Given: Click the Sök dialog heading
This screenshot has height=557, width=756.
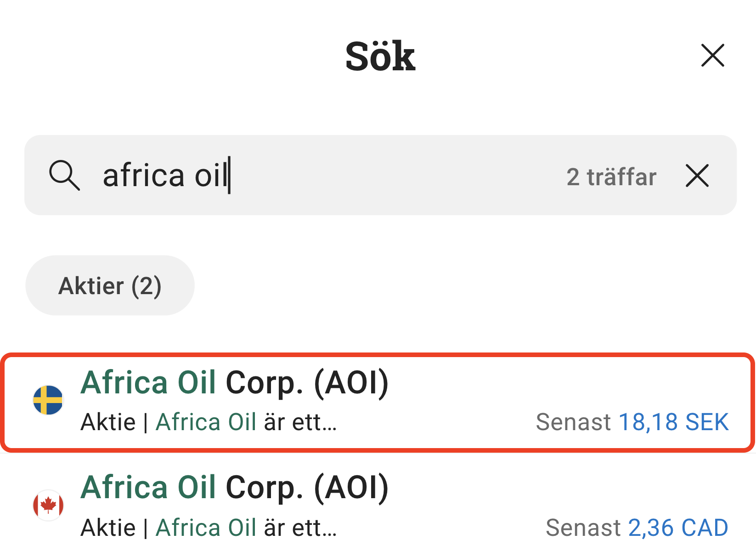Looking at the screenshot, I should [380, 57].
